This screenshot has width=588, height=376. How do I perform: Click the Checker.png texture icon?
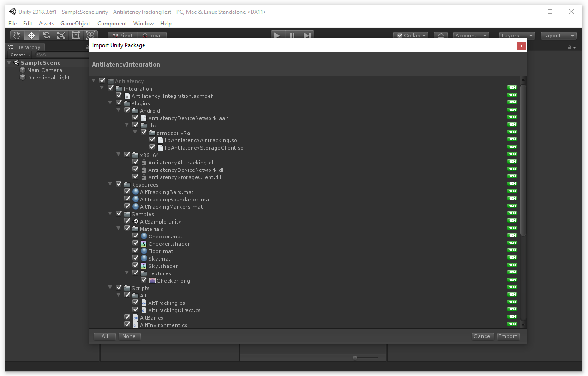(x=152, y=281)
